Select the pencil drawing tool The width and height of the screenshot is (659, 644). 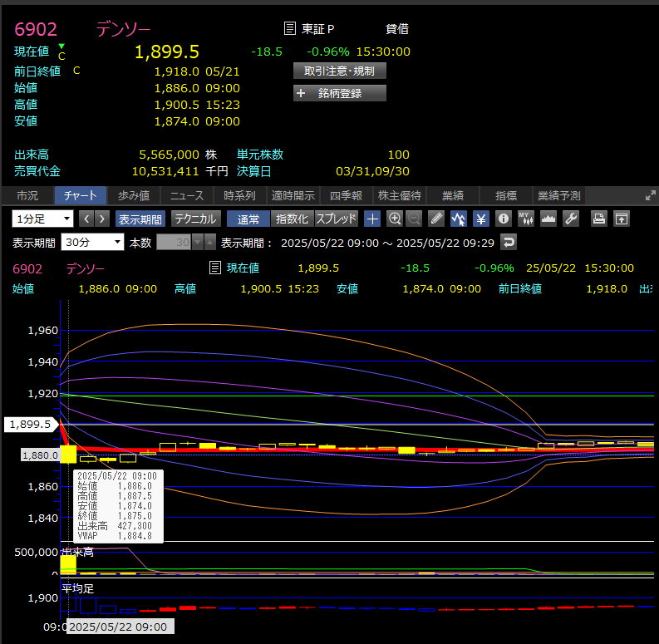(436, 219)
